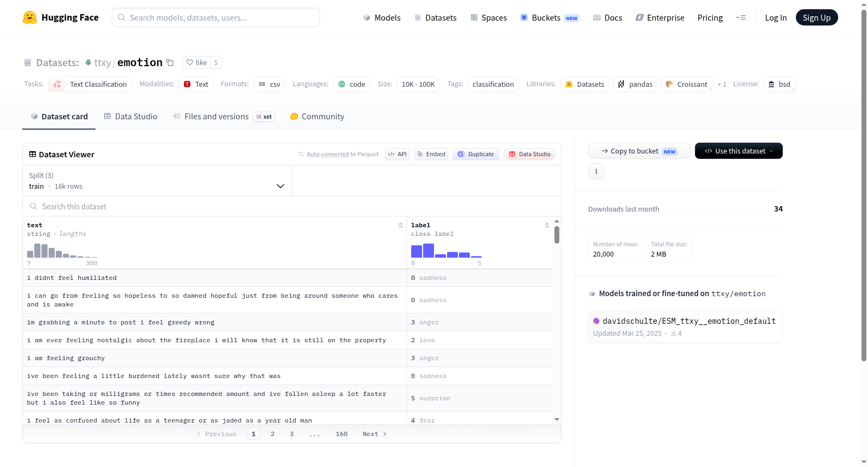The width and height of the screenshot is (868, 467).
Task: Click the like count 5
Action: [x=216, y=62]
